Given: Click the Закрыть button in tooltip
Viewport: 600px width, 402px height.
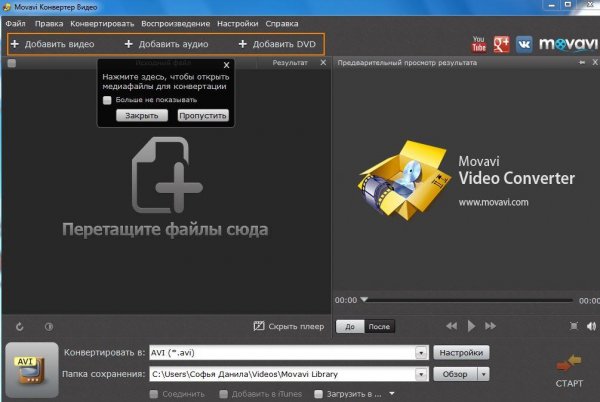Looking at the screenshot, I should [142, 116].
